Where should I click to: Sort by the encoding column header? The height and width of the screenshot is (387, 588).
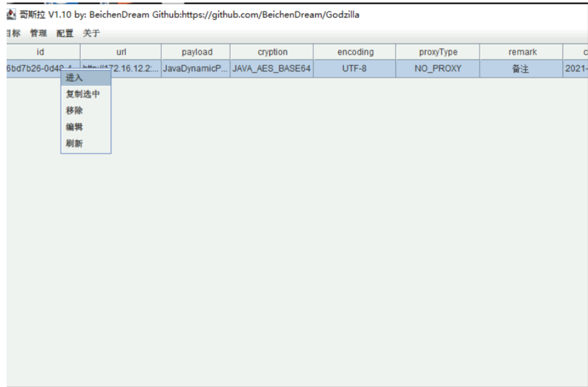355,52
